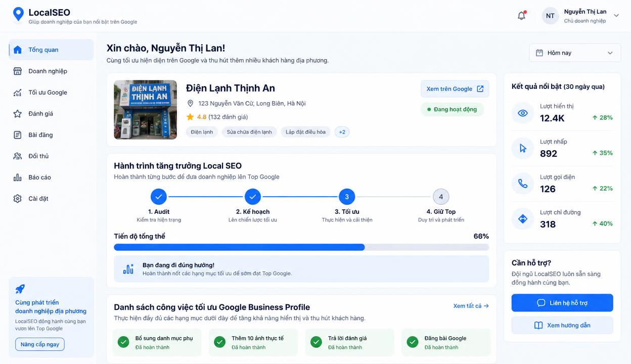The image size is (631, 364).
Task: Click the LocalSEO map pin logo
Action: (18, 14)
